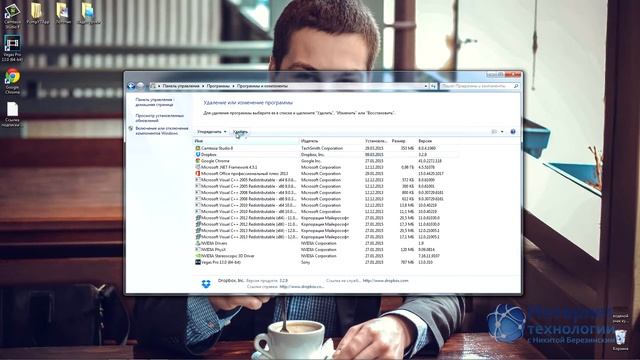Click the shield icon beside Windows components link
Screen dimensions: 640x360
[x=131, y=129]
